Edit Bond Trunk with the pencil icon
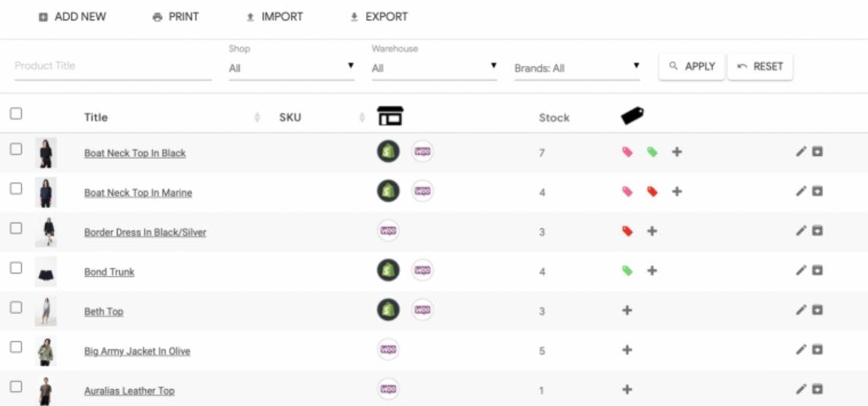The height and width of the screenshot is (406, 868). pos(800,271)
